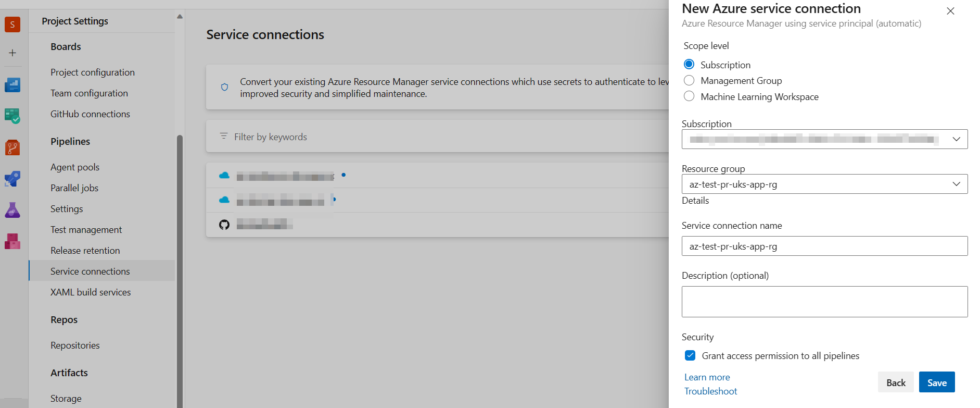
Task: Click the Repos section heading
Action: click(64, 320)
